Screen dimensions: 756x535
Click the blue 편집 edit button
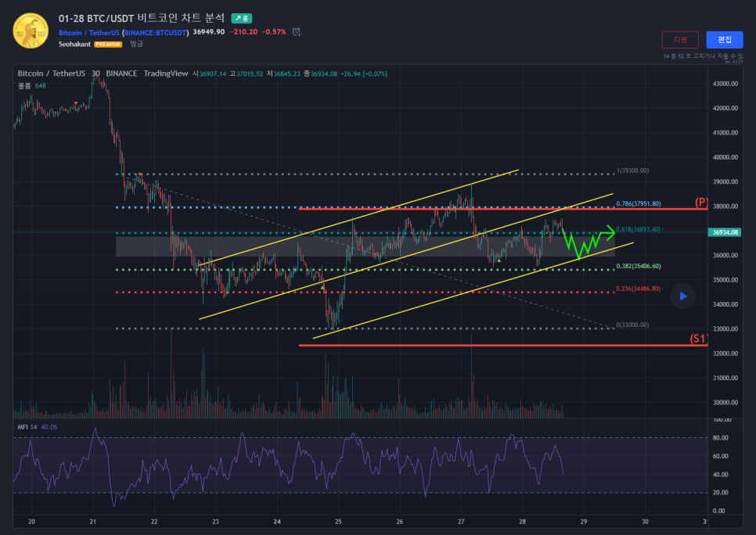pos(724,40)
